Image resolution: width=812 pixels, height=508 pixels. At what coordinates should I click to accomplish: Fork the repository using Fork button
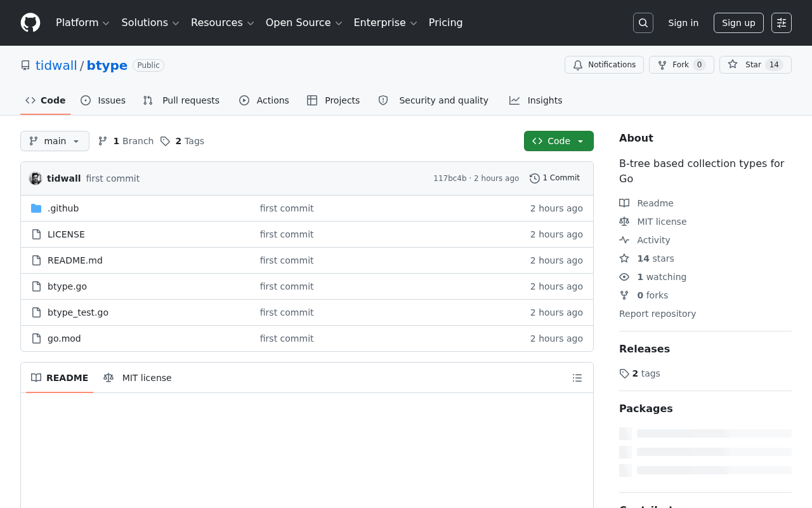pyautogui.click(x=681, y=65)
